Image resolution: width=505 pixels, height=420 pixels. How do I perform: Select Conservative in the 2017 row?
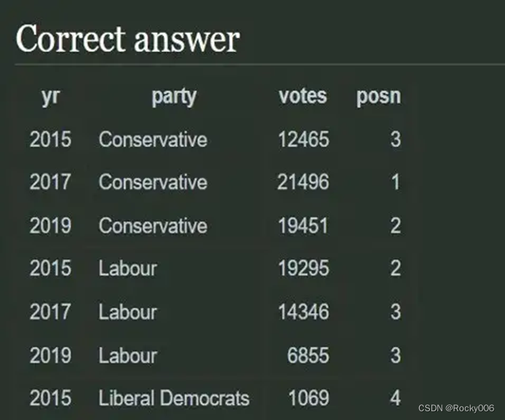(153, 182)
